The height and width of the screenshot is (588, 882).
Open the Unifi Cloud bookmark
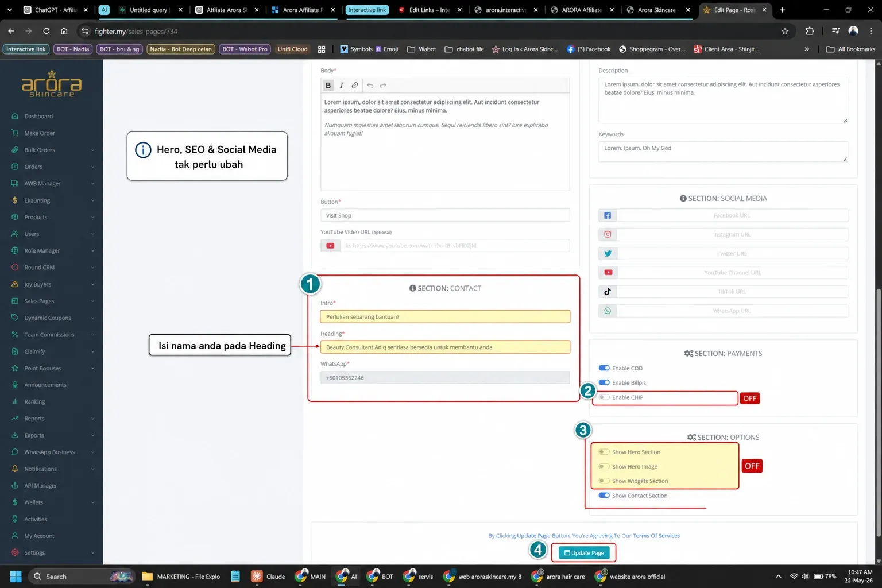coord(292,49)
